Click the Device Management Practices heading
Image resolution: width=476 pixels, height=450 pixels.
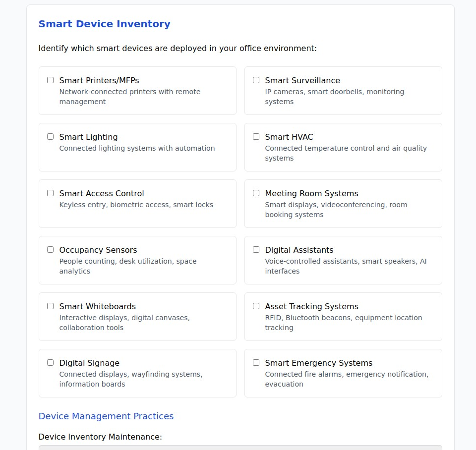click(x=106, y=416)
